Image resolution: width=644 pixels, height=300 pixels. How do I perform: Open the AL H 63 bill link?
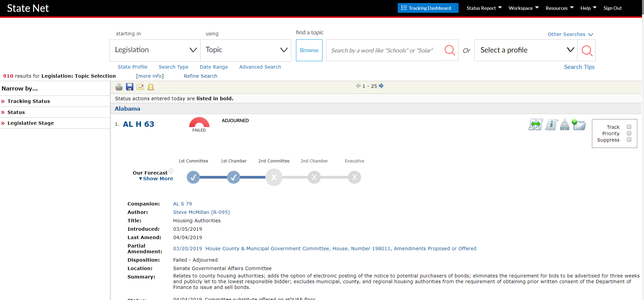click(x=138, y=124)
